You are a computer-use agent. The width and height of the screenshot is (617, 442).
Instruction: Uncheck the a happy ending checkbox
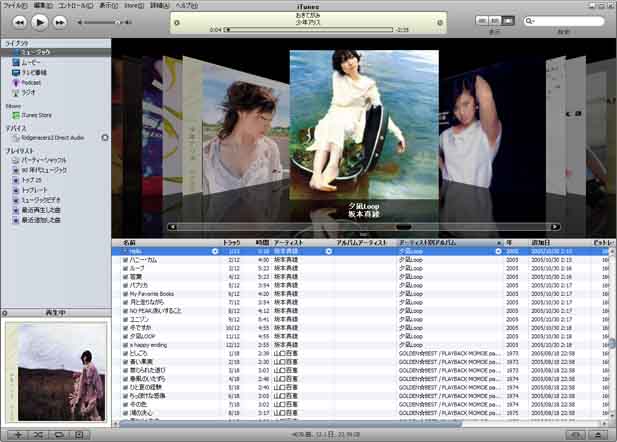point(126,345)
